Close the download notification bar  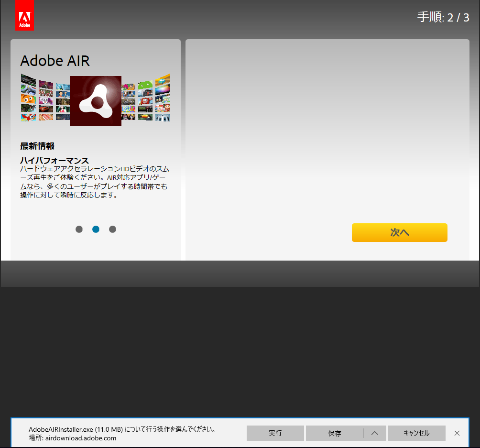point(457,433)
